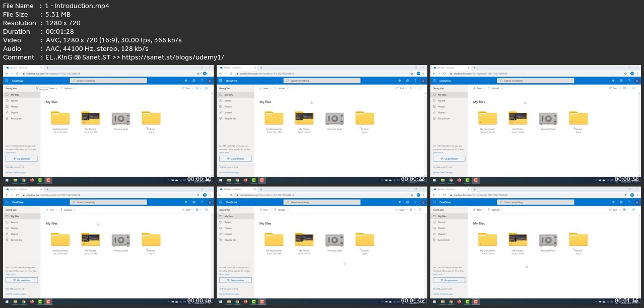The width and height of the screenshot is (644, 308).
Task: Open Firefox from the 00:00:49 frame taskbar
Action: (x=32, y=301)
